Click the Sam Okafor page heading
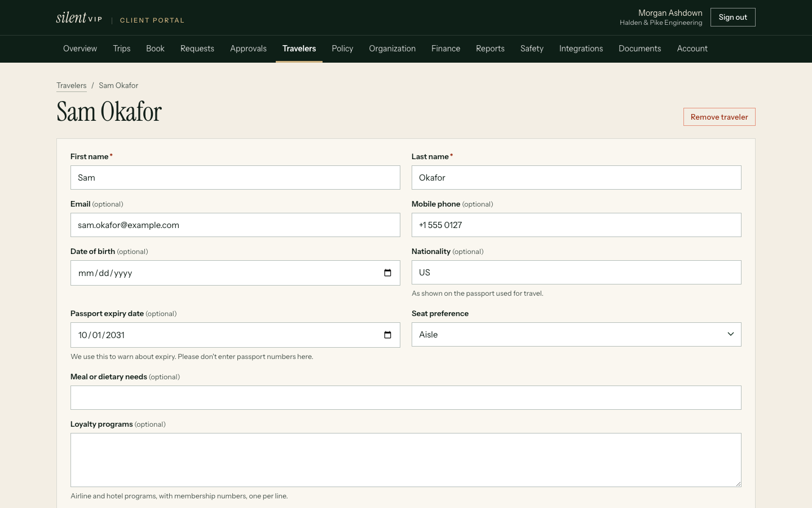 [109, 112]
